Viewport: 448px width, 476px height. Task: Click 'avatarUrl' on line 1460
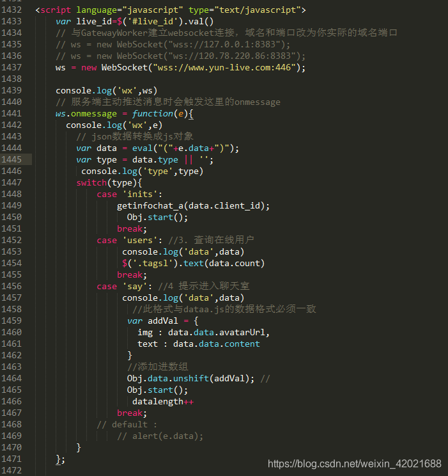(x=242, y=333)
